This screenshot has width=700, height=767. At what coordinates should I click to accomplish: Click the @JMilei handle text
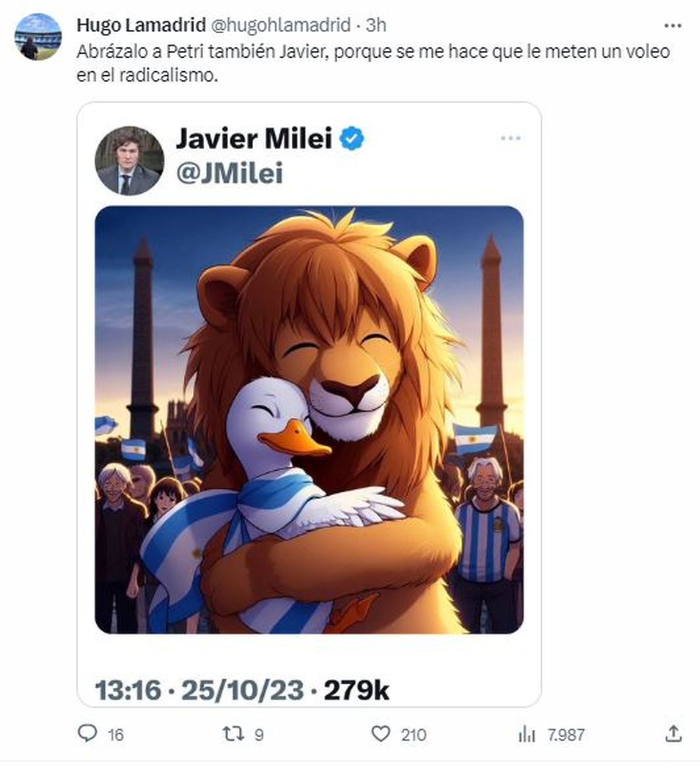tap(229, 173)
